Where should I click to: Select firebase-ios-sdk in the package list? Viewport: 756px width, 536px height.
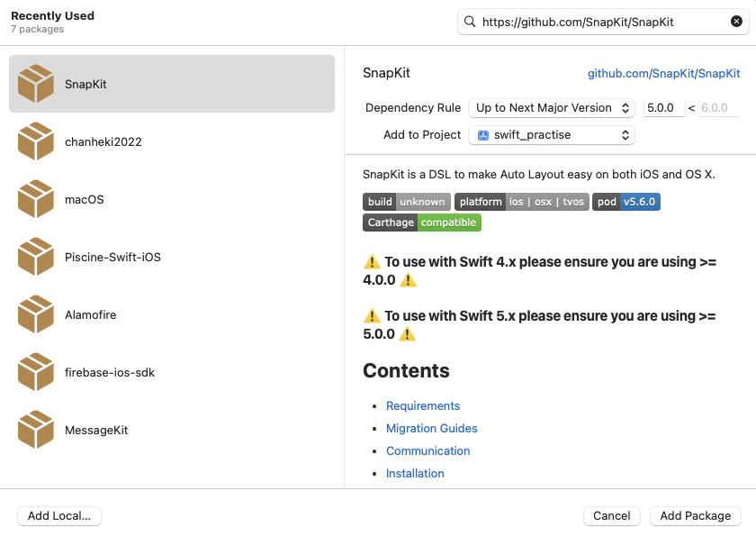(172, 372)
